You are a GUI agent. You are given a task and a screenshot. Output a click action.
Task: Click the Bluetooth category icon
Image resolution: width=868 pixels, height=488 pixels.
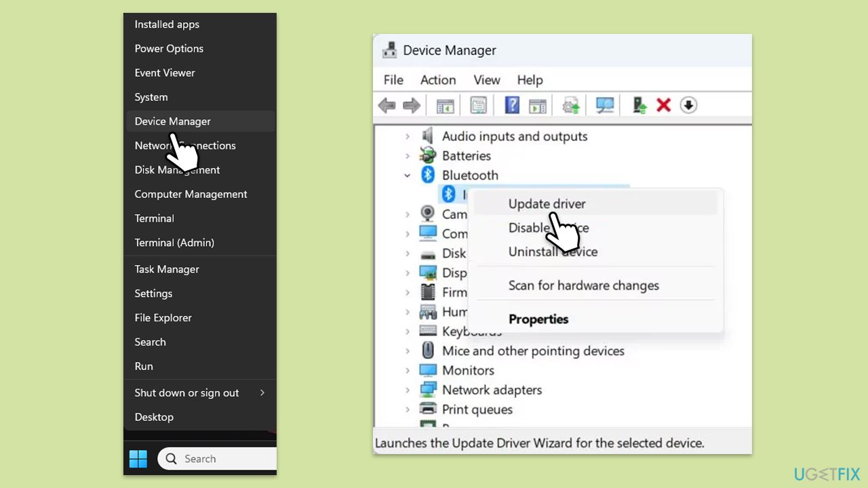coord(427,175)
